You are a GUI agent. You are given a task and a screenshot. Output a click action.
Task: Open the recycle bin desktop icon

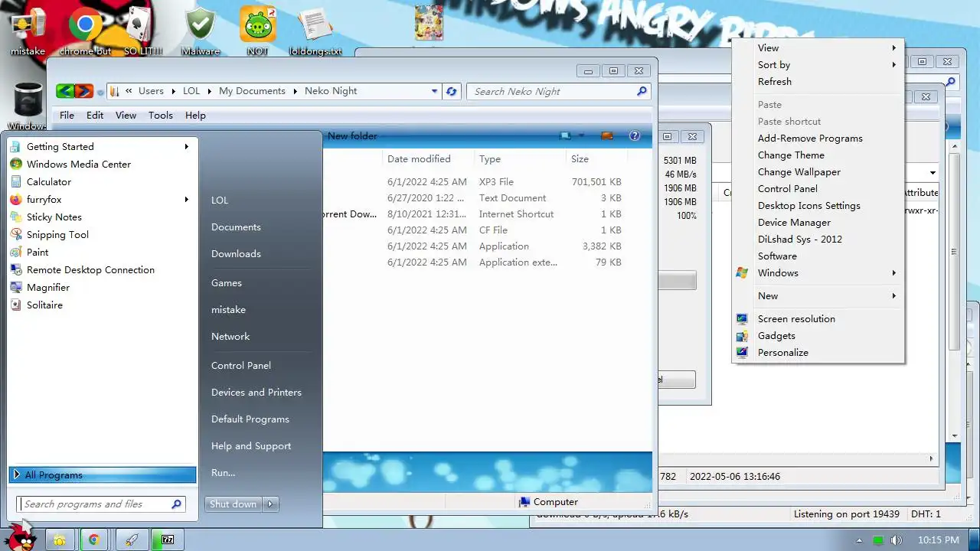[28, 106]
